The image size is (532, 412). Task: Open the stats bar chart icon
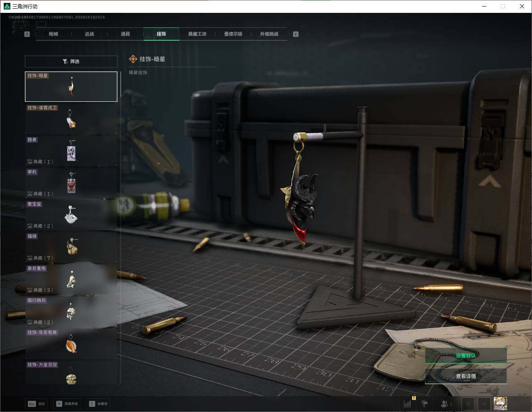click(408, 404)
